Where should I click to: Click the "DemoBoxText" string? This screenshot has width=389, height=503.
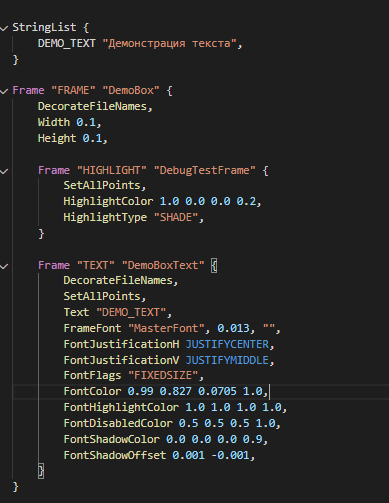tap(163, 265)
